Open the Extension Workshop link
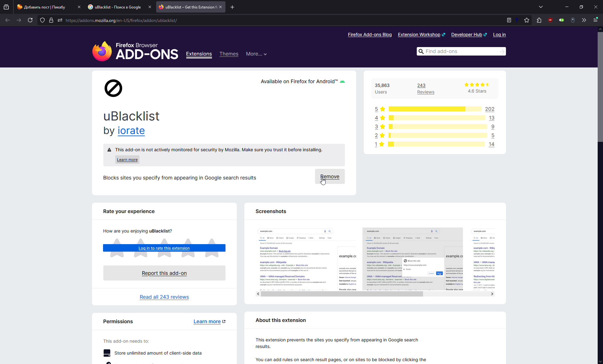Image resolution: width=603 pixels, height=364 pixels. pyautogui.click(x=421, y=35)
